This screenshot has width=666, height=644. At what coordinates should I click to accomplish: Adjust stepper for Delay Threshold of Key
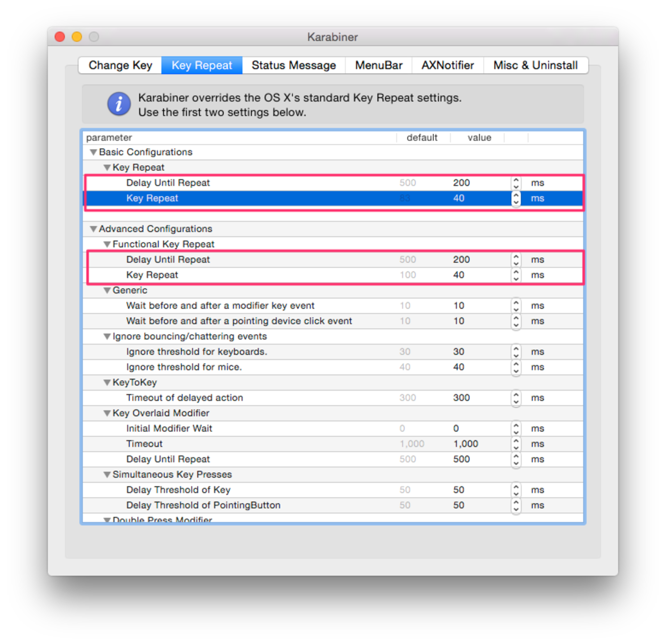(x=516, y=490)
